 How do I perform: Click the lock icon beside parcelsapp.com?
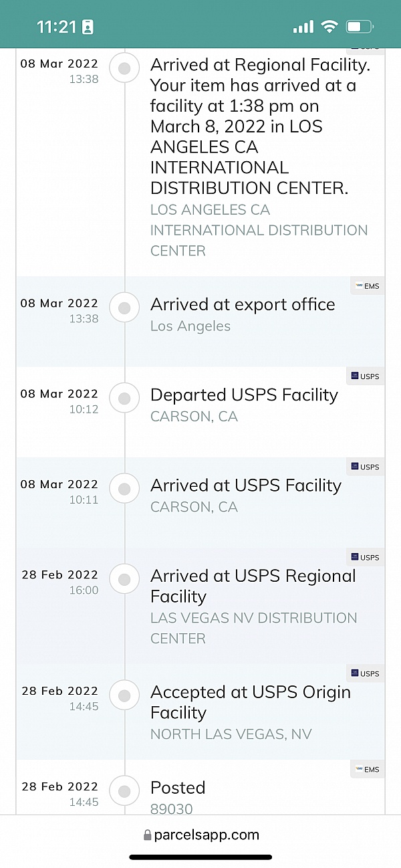pyautogui.click(x=147, y=835)
